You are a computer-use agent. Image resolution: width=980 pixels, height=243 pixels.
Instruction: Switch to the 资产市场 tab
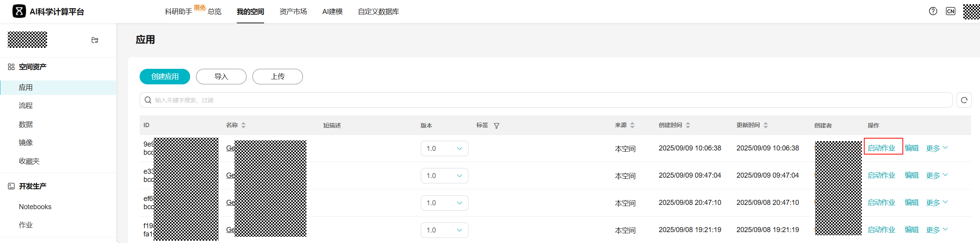[x=293, y=12]
